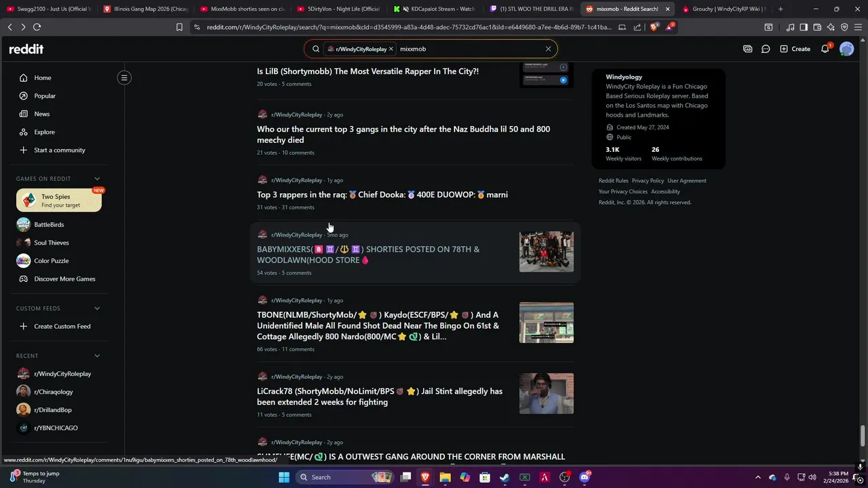Open the BABYMIXXERS shorties posted post

point(368,254)
